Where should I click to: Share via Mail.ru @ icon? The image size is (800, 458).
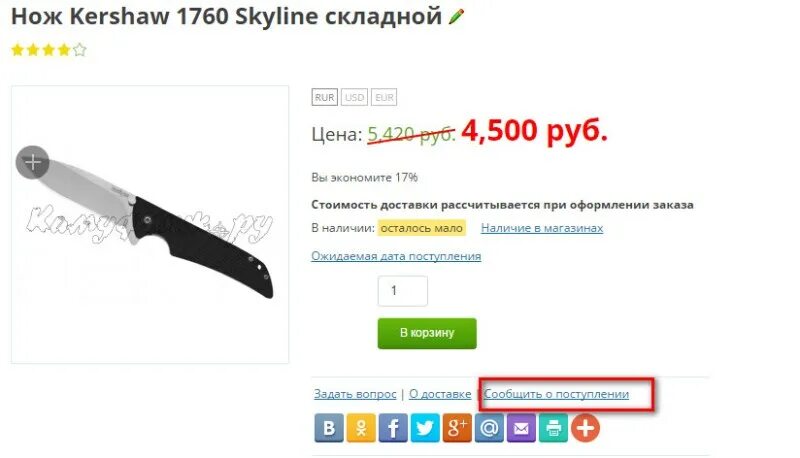(x=489, y=427)
